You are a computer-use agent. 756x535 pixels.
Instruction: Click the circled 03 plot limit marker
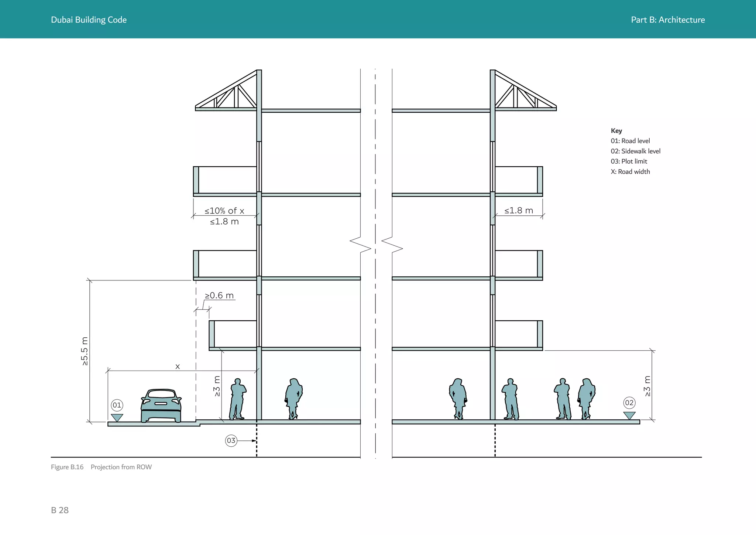point(231,440)
